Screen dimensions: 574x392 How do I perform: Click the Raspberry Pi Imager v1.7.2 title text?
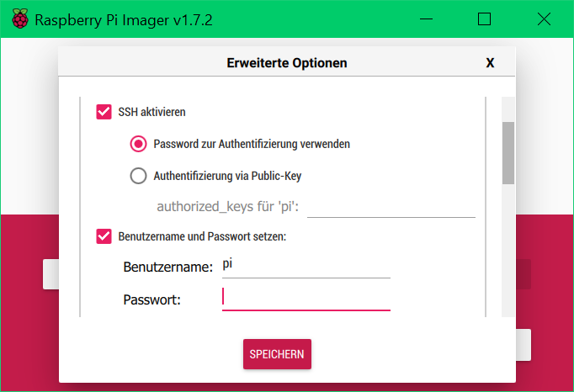[x=123, y=19]
